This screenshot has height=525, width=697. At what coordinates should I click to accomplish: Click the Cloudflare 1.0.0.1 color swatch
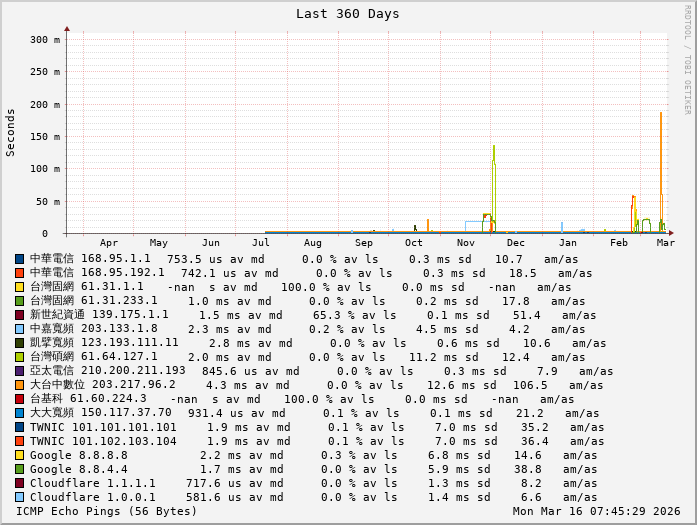click(x=20, y=497)
